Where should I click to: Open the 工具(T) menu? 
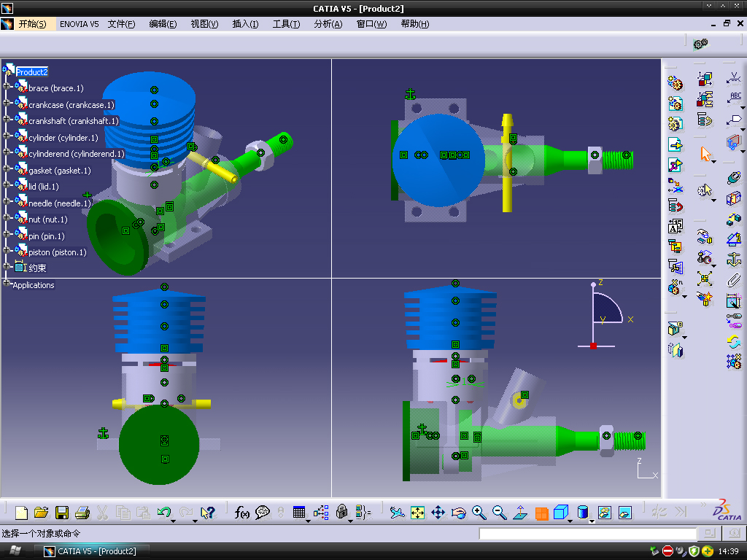point(286,24)
